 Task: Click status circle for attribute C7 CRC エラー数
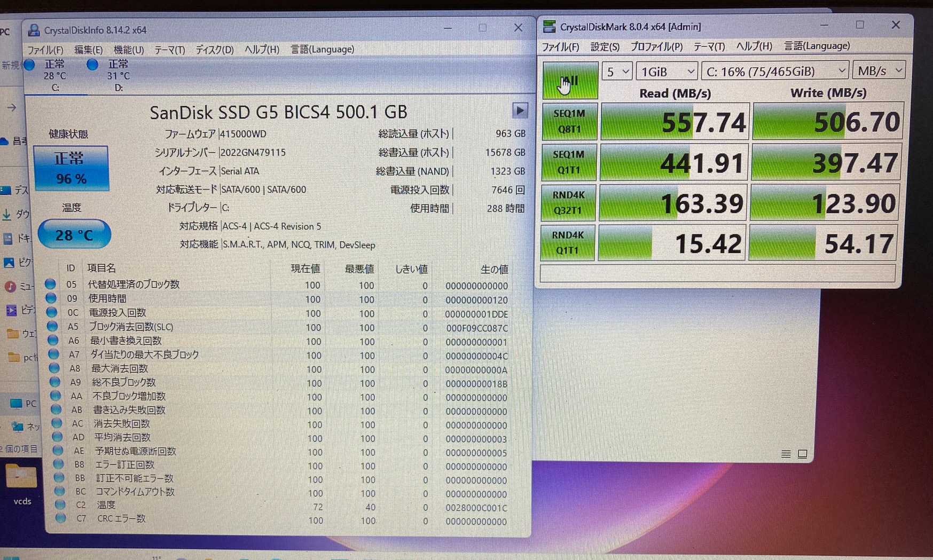[60, 518]
